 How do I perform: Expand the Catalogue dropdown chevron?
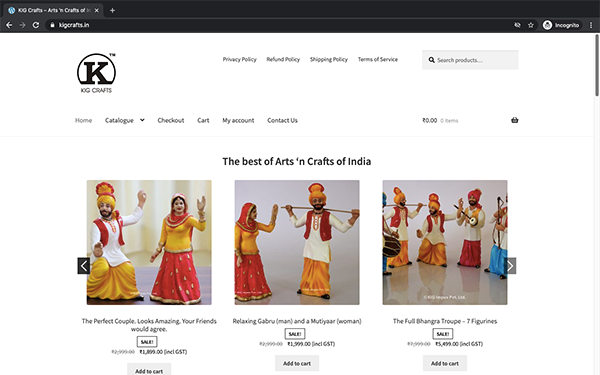[x=142, y=120]
